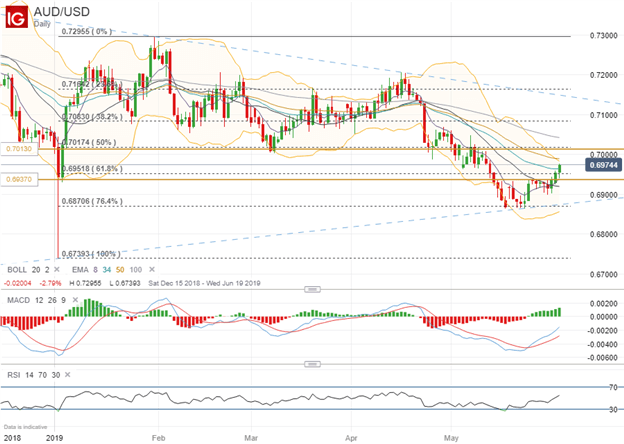
Task: Click the EMA period 34 value
Action: point(107,270)
